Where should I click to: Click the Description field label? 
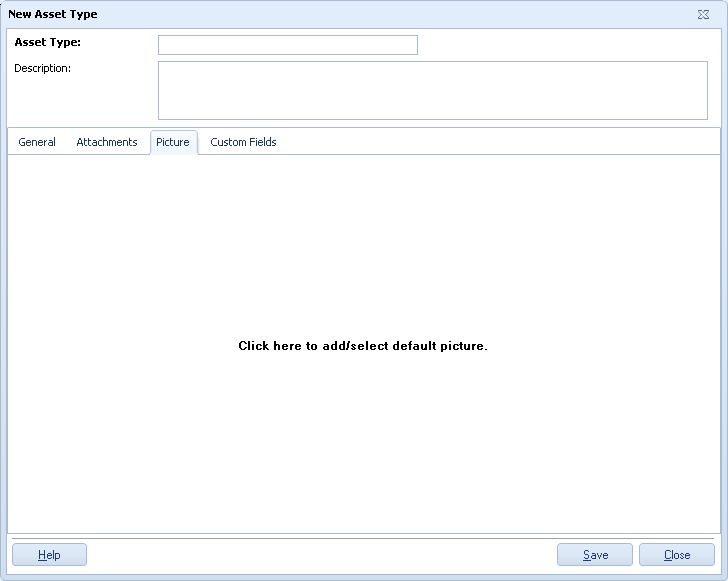click(42, 68)
